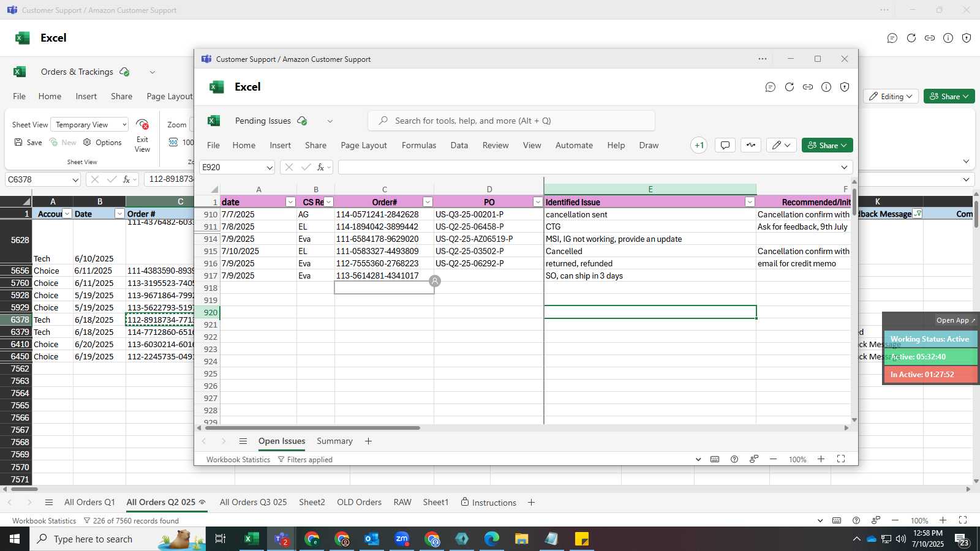The height and width of the screenshot is (551, 980).
Task: Share Pending Issues workbook green button
Action: tap(827, 145)
